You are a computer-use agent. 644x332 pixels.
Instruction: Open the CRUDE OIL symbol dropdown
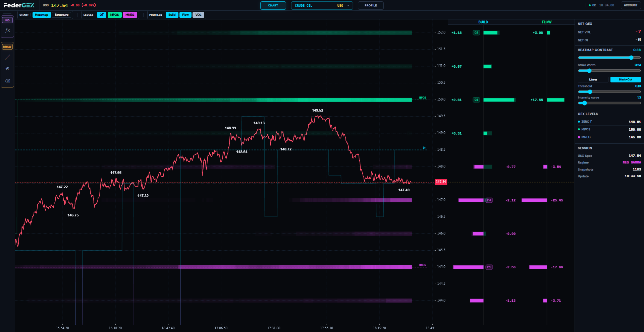[322, 6]
